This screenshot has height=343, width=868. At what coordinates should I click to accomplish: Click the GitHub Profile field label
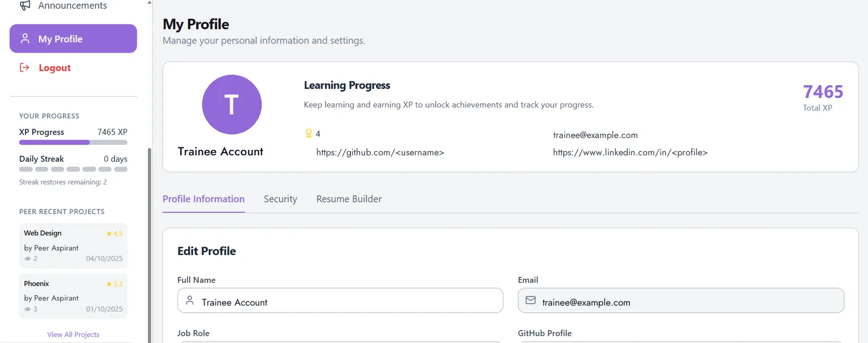coord(545,333)
